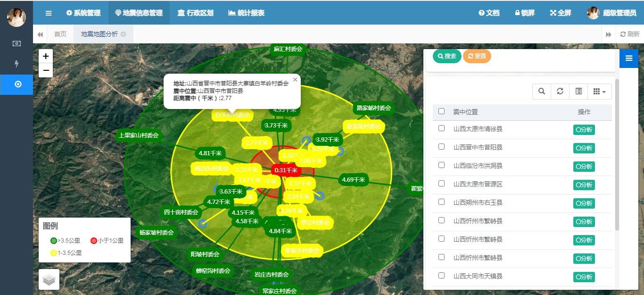This screenshot has width=644, height=295.
Task: Select the target circle sidebar icon
Action: tap(18, 84)
